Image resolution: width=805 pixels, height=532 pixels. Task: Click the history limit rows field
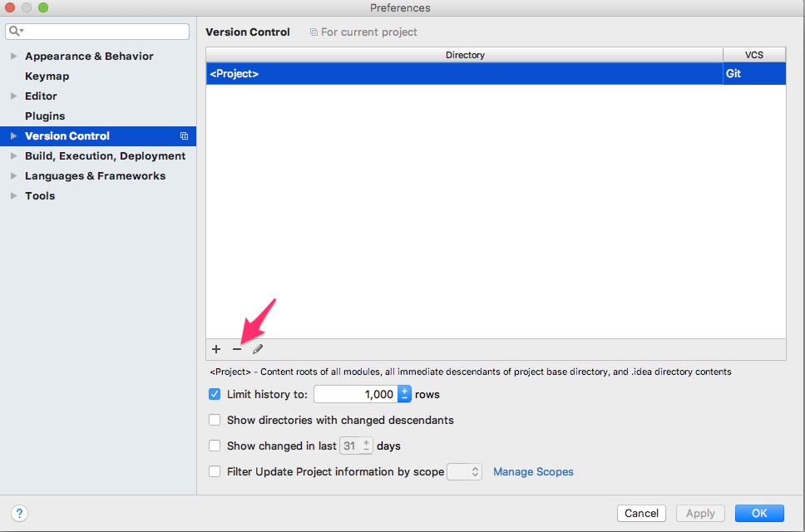(x=356, y=394)
